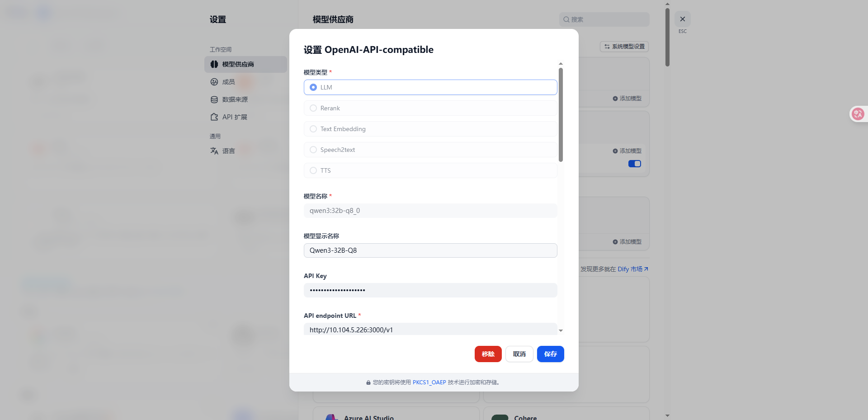The height and width of the screenshot is (420, 868).
Task: Open the PKCS1_OAEP encryption link
Action: coord(429,382)
